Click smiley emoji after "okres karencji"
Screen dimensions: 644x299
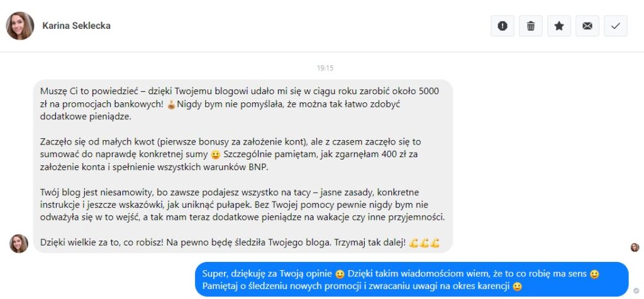(x=518, y=286)
